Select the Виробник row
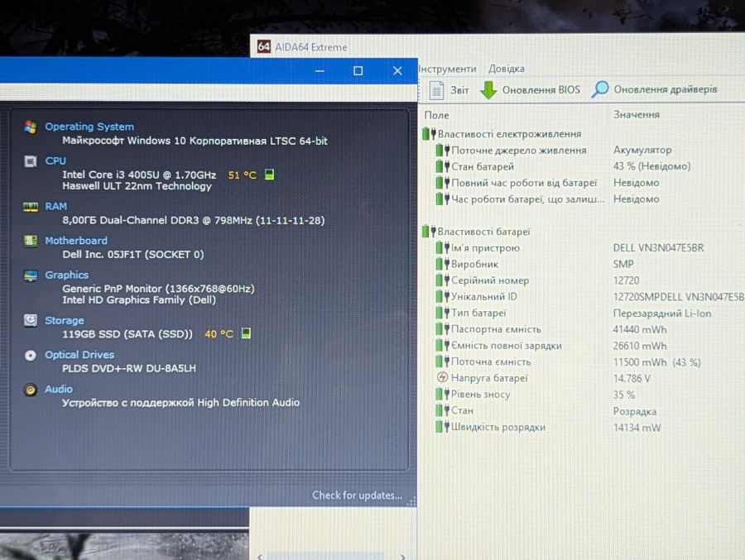This screenshot has height=560, width=745. pyautogui.click(x=589, y=264)
